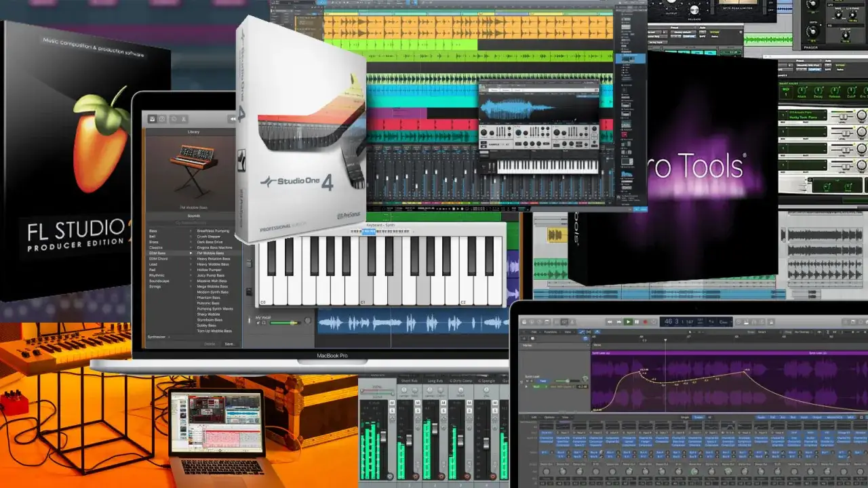The image size is (868, 488).
Task: Select Single view in Logic mixer
Action: click(685, 418)
